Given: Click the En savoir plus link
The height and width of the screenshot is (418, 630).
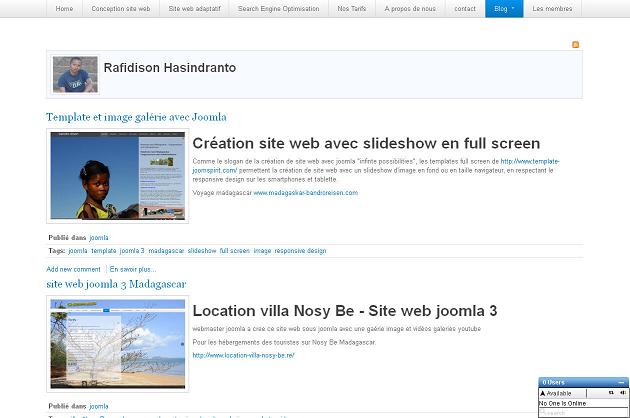Looking at the screenshot, I should click(x=133, y=269).
